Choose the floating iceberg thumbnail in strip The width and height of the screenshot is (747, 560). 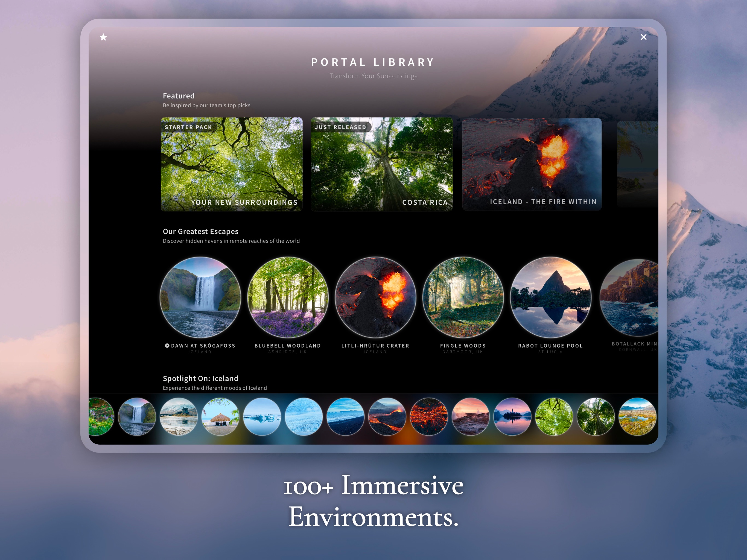pyautogui.click(x=262, y=416)
